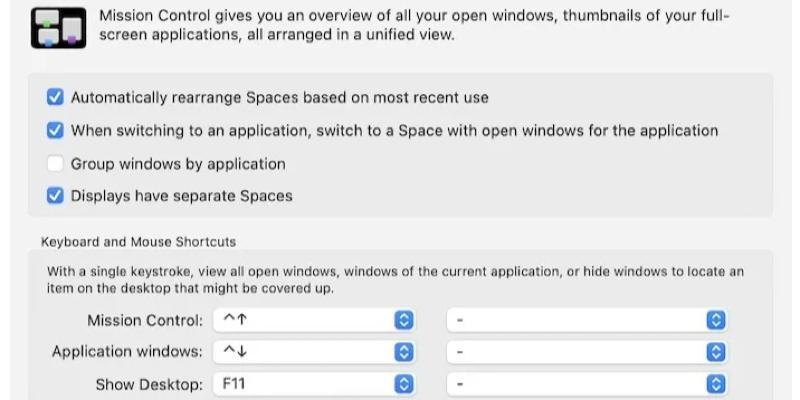Uncheck switch to Space with open windows
This screenshot has height=400, width=800.
coord(55,130)
